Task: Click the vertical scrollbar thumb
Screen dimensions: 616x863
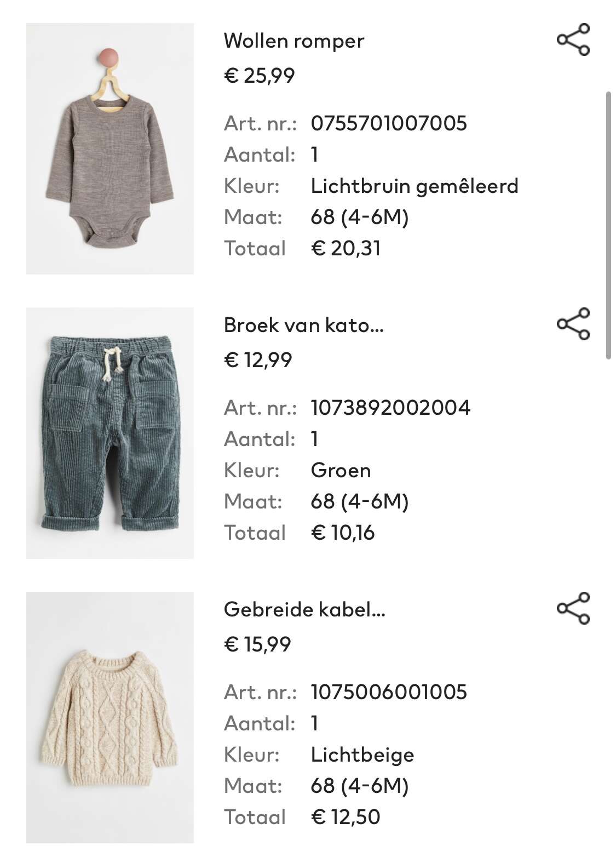Action: 608,225
